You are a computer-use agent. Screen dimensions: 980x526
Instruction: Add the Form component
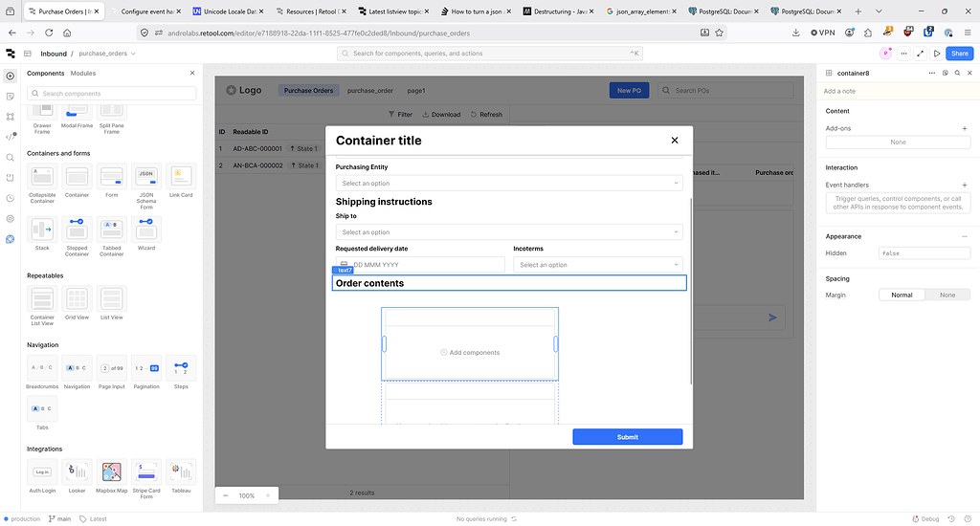click(112, 181)
